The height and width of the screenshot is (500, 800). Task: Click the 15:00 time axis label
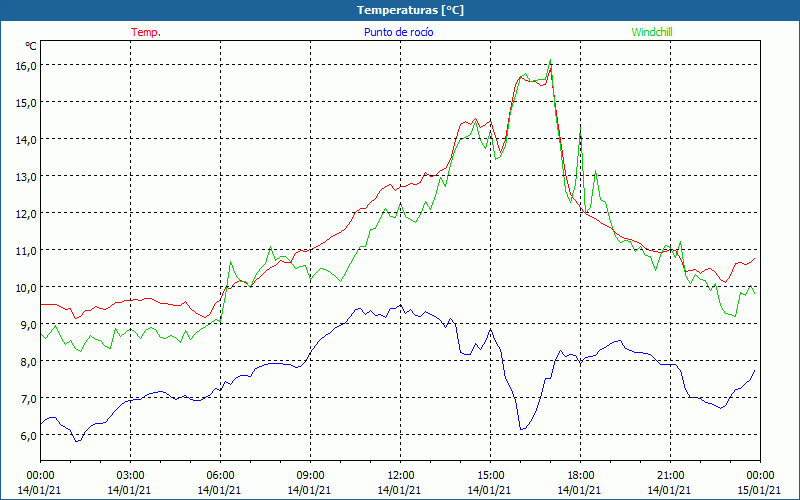[x=490, y=476]
